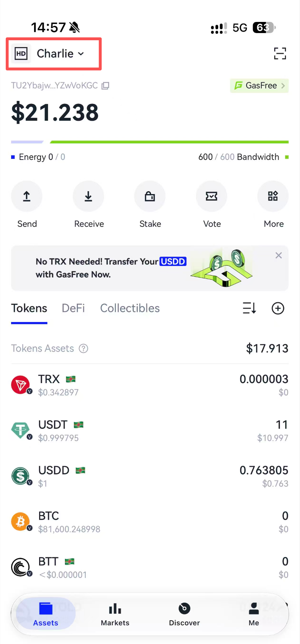Show the Tokens Assets help question mark
The image size is (300, 644).
[84, 349]
